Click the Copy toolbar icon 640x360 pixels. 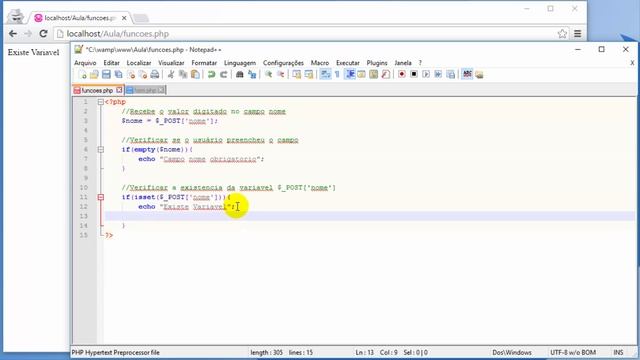(x=183, y=75)
